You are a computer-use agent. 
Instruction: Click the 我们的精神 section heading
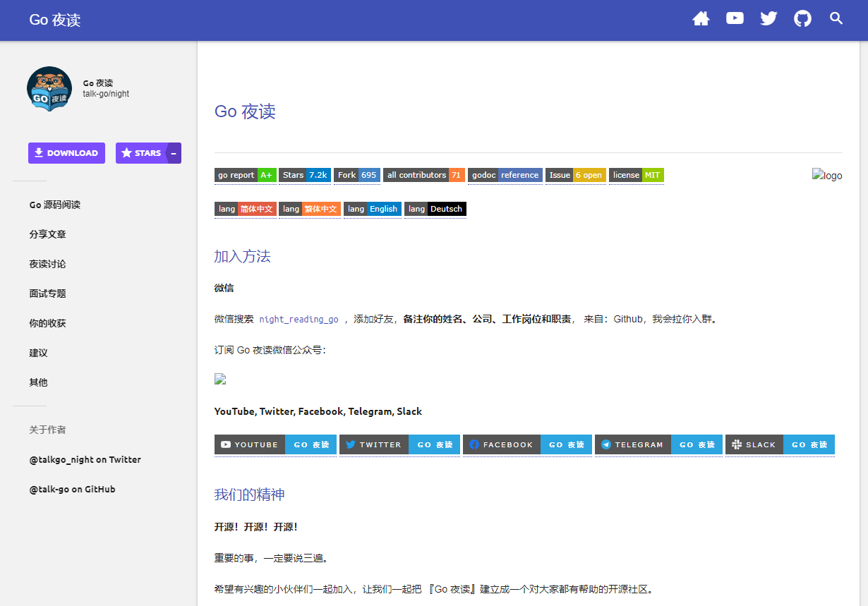click(249, 495)
